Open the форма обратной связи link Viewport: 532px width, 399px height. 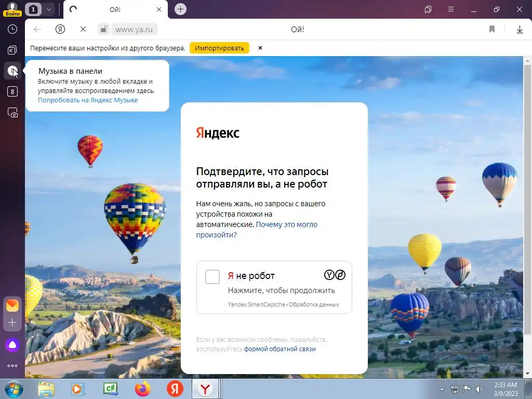(280, 349)
